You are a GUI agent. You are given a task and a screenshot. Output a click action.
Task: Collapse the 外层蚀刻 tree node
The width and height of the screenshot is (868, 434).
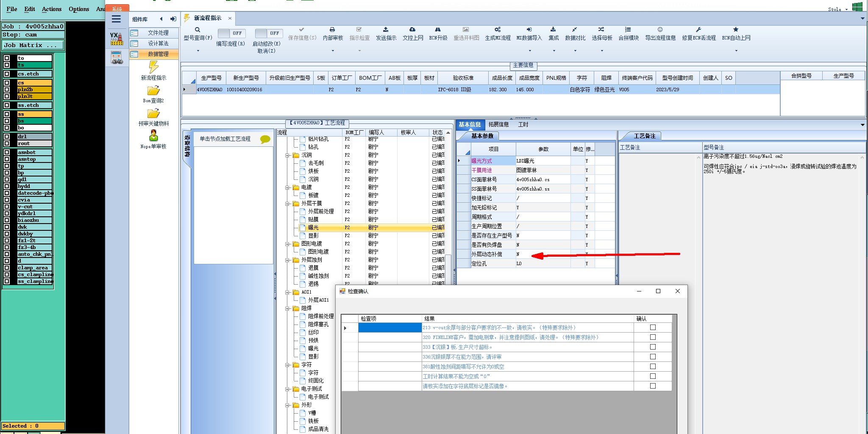click(x=287, y=260)
